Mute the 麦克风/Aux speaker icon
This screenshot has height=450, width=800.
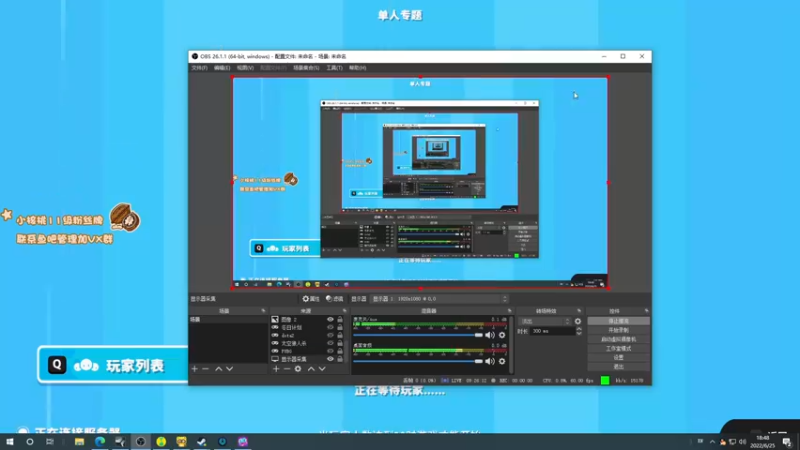(x=490, y=335)
